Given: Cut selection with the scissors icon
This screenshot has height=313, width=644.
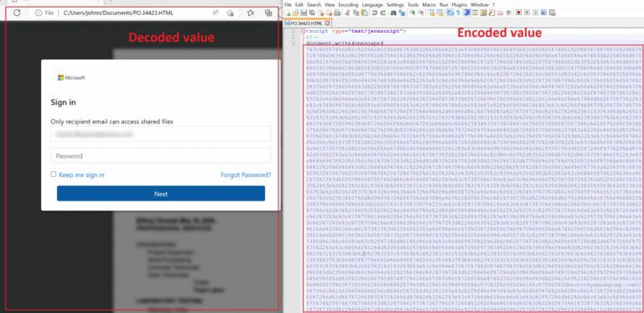Looking at the screenshot, I should (x=347, y=13).
